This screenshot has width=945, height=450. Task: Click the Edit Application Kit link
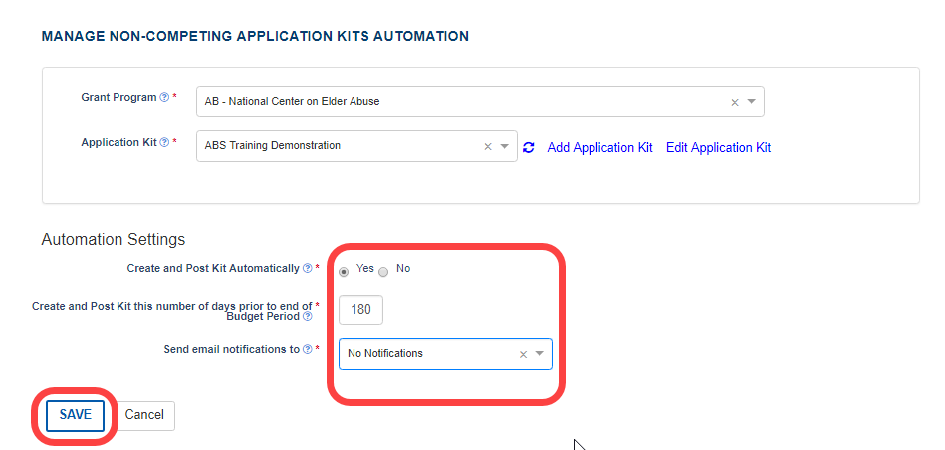(718, 147)
